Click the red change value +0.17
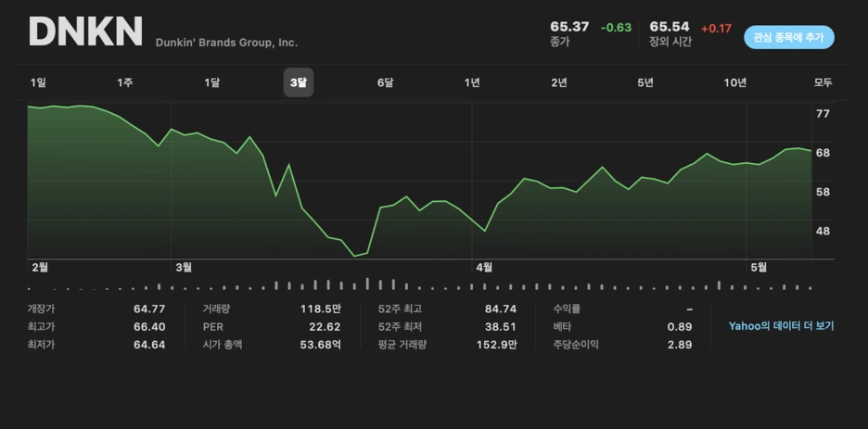The image size is (868, 429). tap(716, 28)
